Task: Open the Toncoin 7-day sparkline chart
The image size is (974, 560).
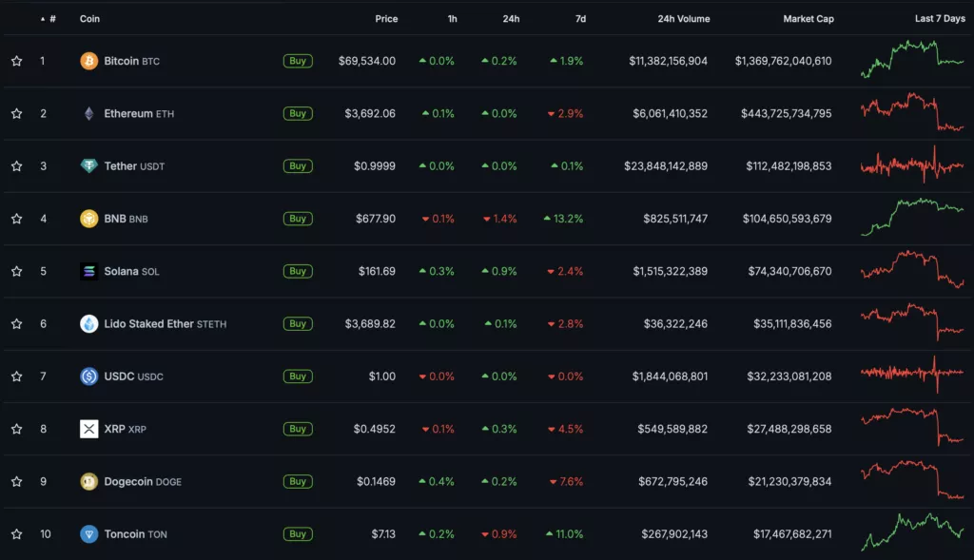Action: [x=912, y=532]
